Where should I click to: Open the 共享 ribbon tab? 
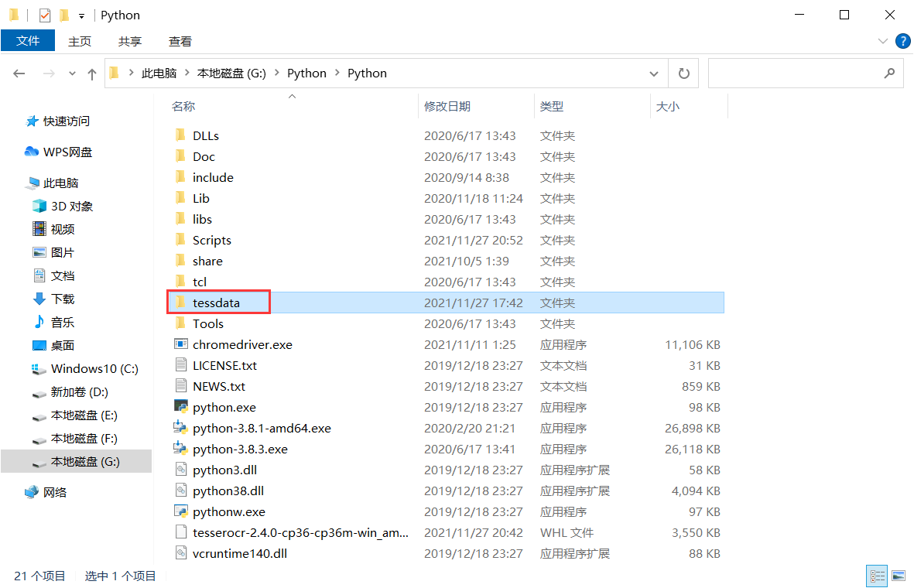(x=129, y=41)
